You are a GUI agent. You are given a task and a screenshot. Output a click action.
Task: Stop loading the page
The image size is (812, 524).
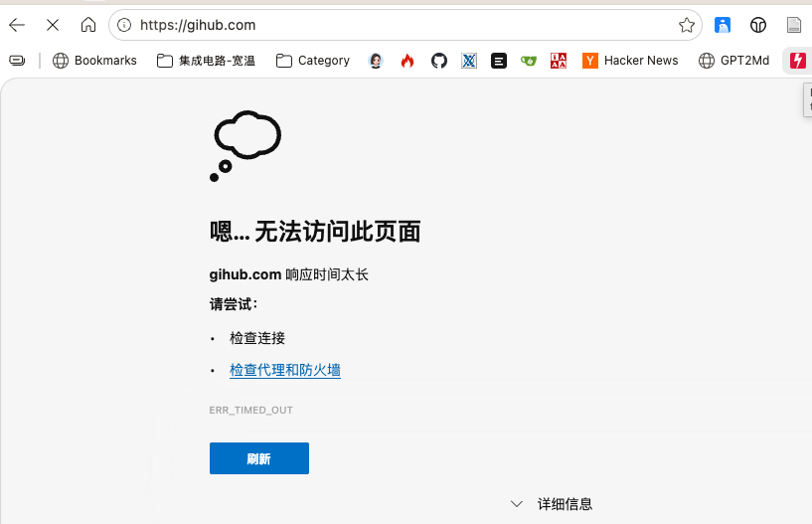point(53,25)
